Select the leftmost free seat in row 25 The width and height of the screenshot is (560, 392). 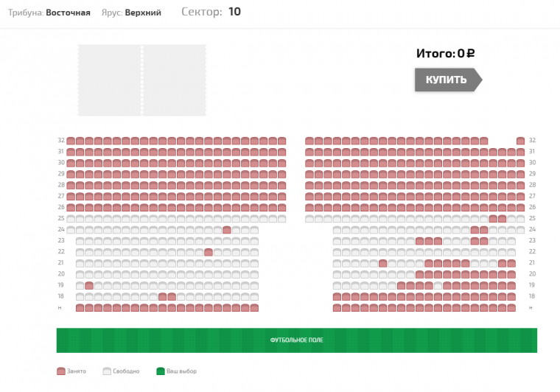click(71, 219)
